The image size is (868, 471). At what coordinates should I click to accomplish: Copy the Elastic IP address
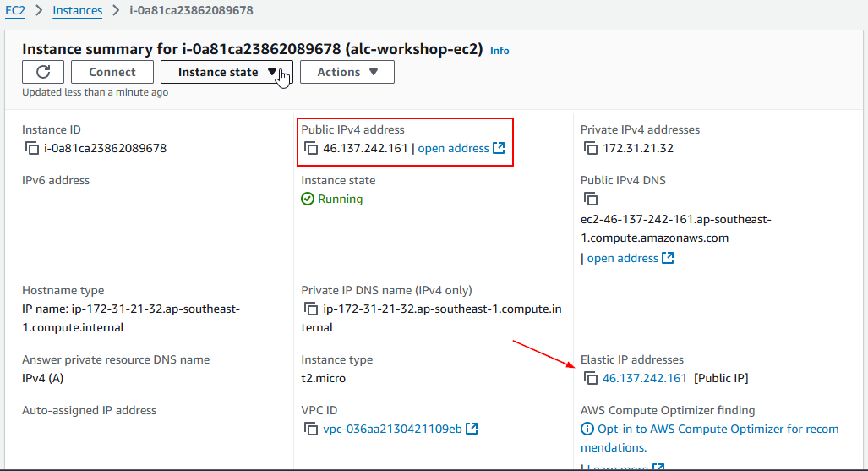tap(591, 379)
